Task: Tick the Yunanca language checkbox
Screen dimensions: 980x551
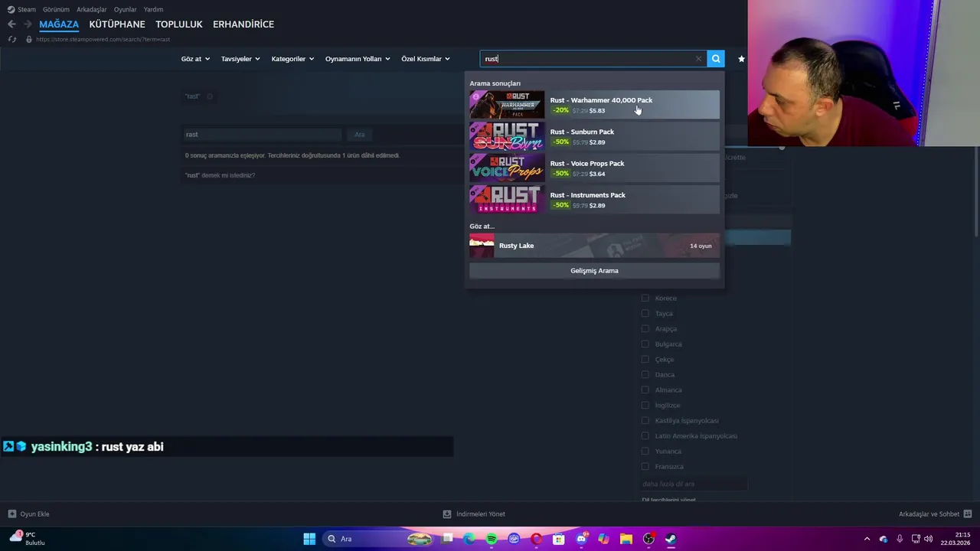Action: tap(645, 452)
